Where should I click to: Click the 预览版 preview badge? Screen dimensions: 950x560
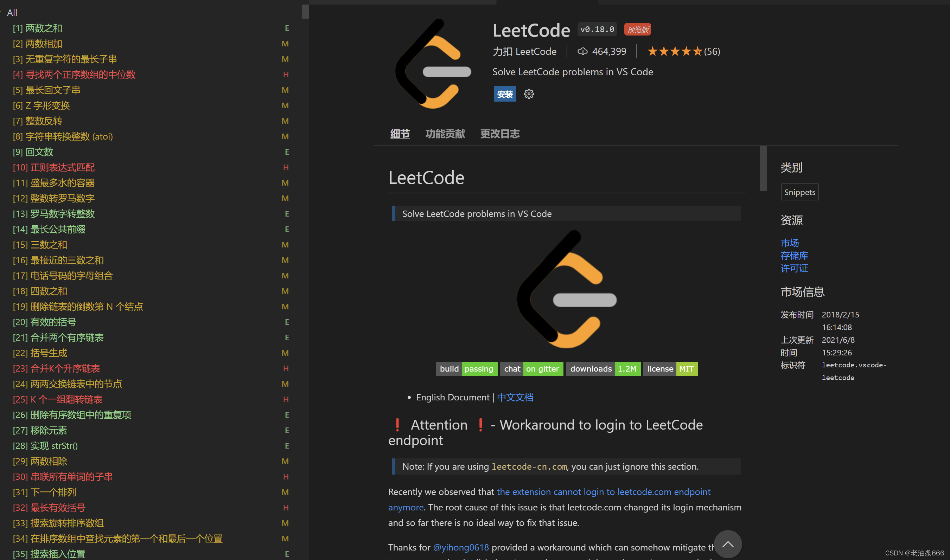click(x=637, y=29)
